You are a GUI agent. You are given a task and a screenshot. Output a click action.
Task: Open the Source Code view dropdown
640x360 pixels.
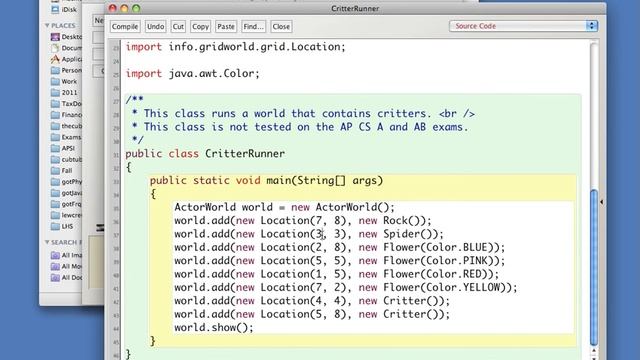[x=523, y=26]
